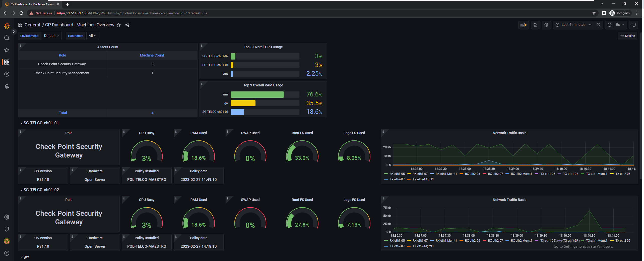Open the CP Dashboard - Machines Overview title

pyautogui.click(x=80, y=25)
